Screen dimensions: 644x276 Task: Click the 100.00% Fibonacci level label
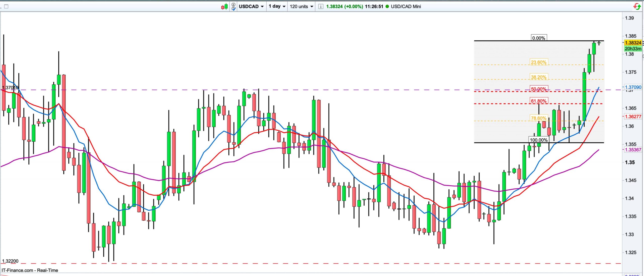[x=539, y=140]
